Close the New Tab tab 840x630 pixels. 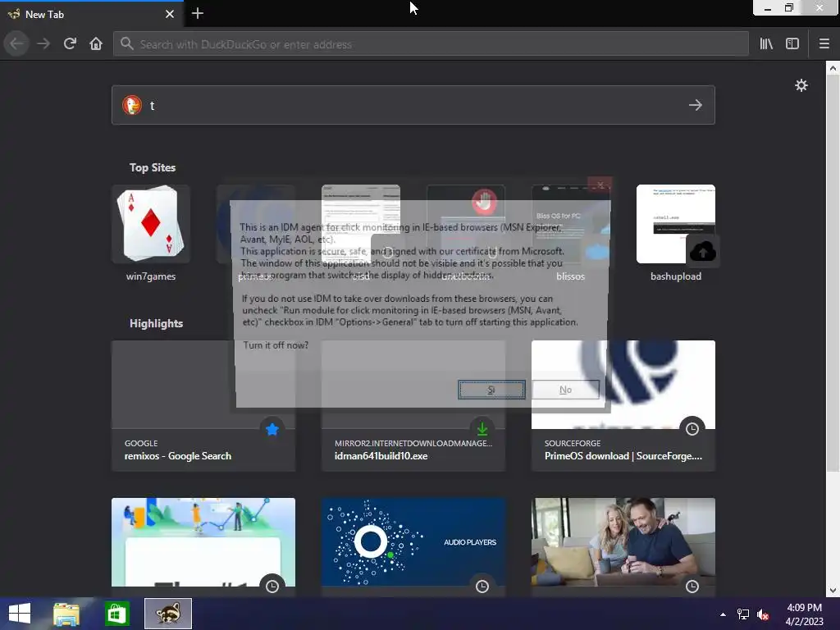[170, 14]
